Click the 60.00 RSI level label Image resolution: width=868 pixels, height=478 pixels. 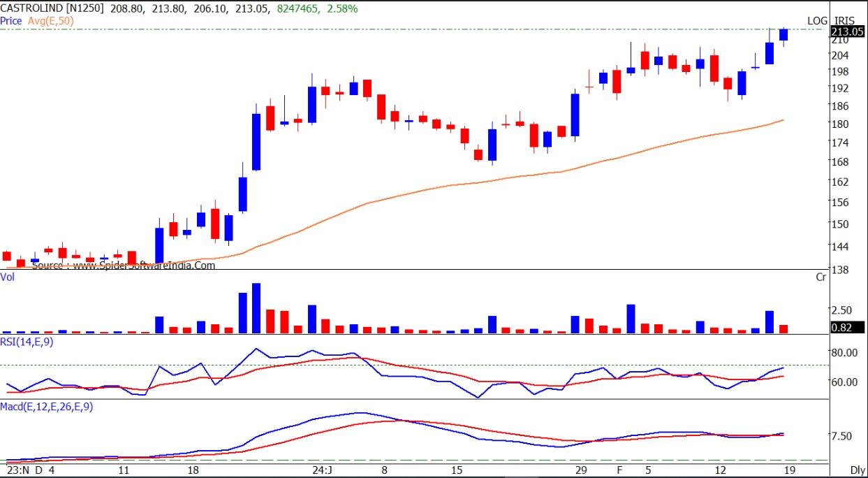(x=843, y=382)
